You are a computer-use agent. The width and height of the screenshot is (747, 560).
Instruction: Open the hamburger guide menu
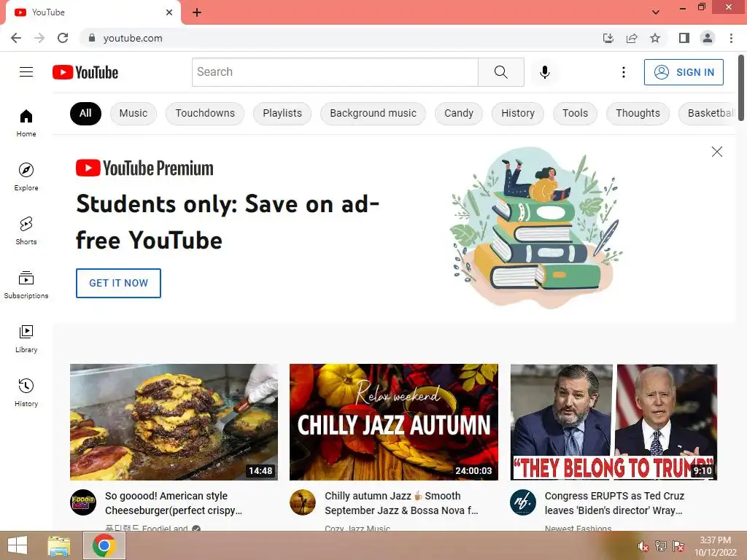26,72
